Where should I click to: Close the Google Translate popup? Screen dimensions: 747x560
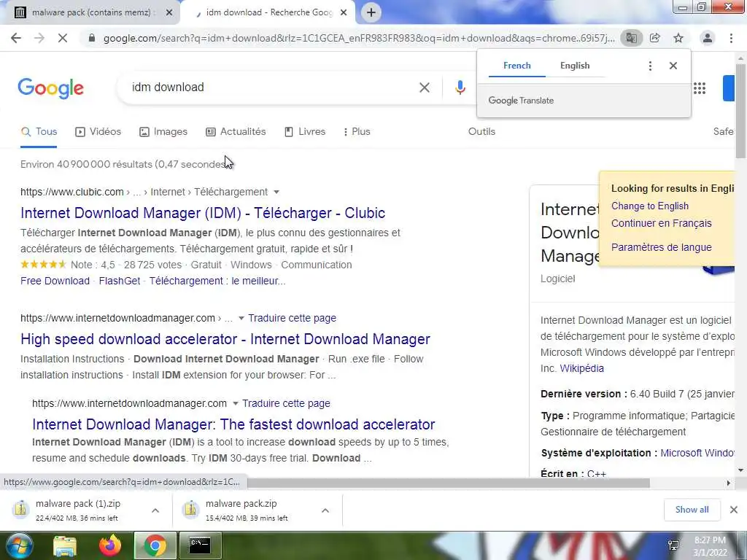click(673, 66)
